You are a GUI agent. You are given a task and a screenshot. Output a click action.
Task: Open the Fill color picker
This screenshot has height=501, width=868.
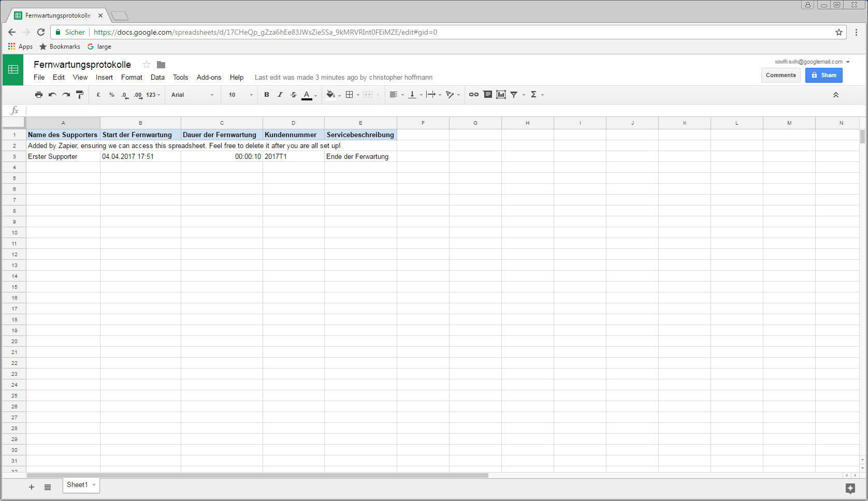[x=331, y=95]
